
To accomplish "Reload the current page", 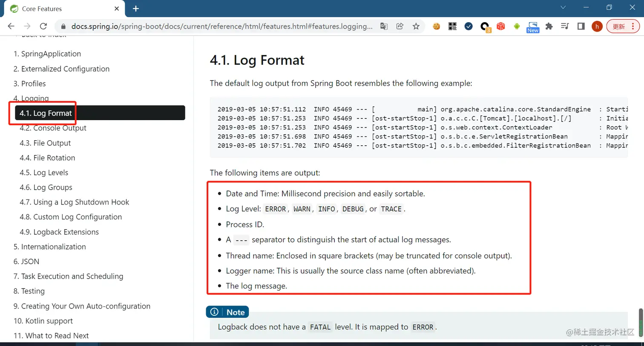I will point(43,26).
